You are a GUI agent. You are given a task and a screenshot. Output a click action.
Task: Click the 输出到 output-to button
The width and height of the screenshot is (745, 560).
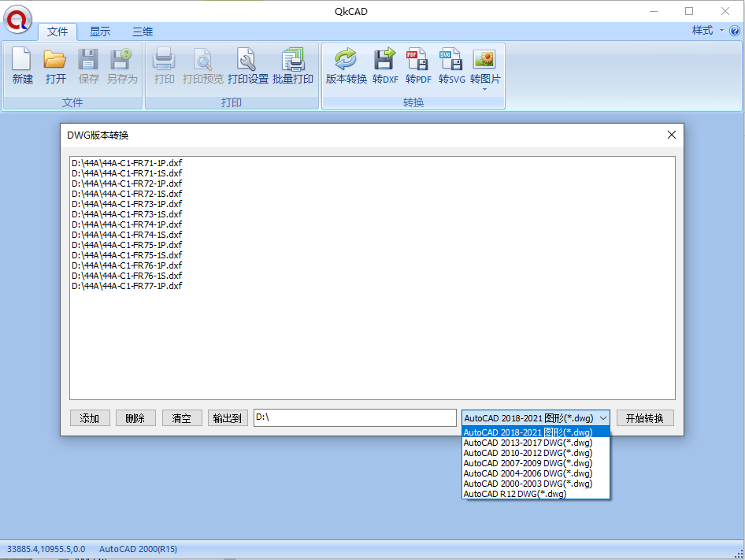pos(228,418)
